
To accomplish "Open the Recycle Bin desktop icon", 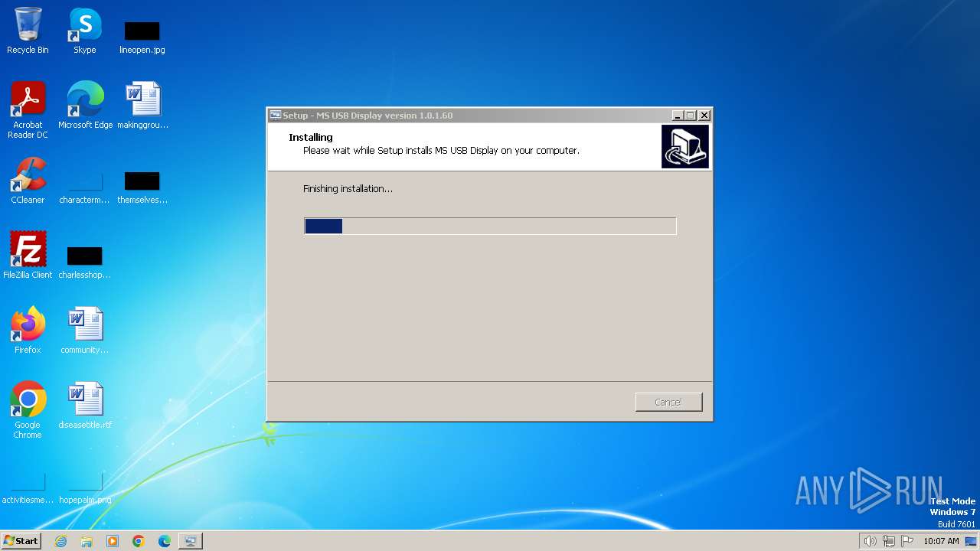I will (x=28, y=31).
